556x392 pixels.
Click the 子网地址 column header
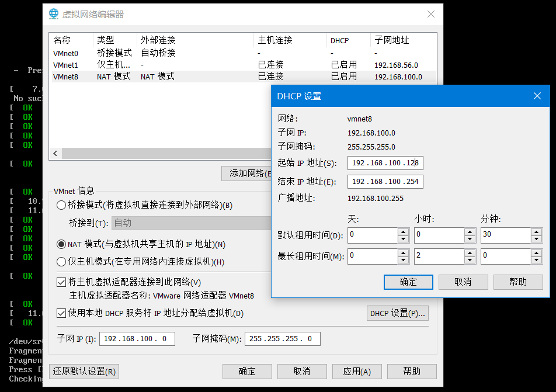(x=404, y=40)
